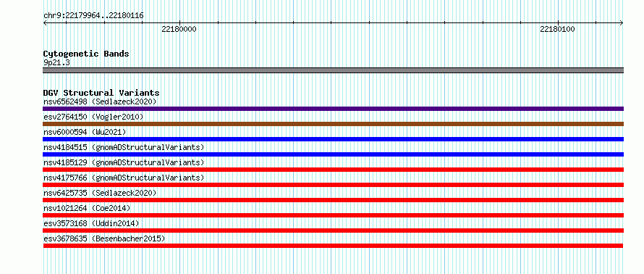Open the DGV Structural Variants track title
Screen dimensions: 644x274
[x=101, y=93]
